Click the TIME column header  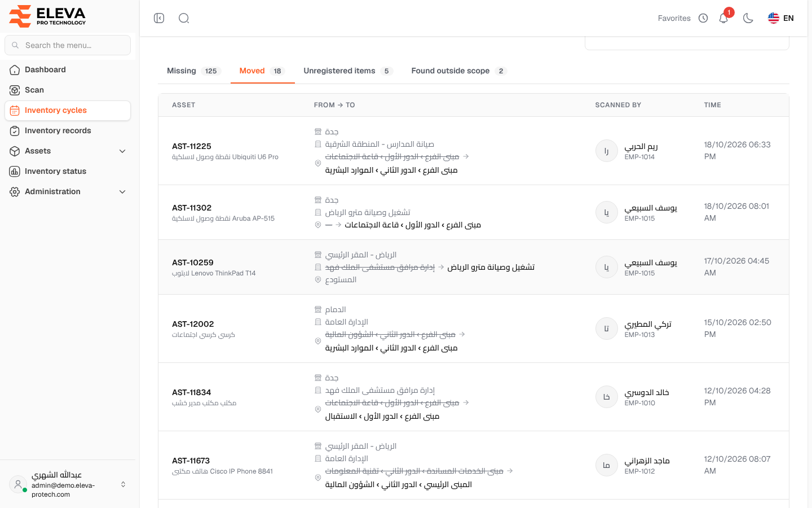click(x=712, y=105)
